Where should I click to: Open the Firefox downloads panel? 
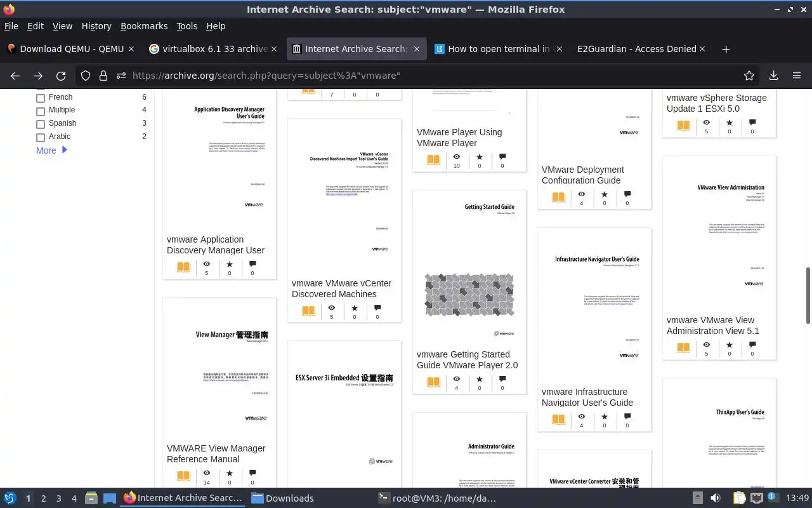pyautogui.click(x=774, y=76)
